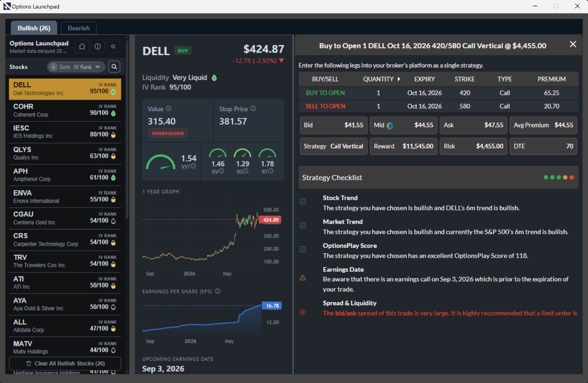Click the home icon in Options Launchpad header

click(x=82, y=46)
